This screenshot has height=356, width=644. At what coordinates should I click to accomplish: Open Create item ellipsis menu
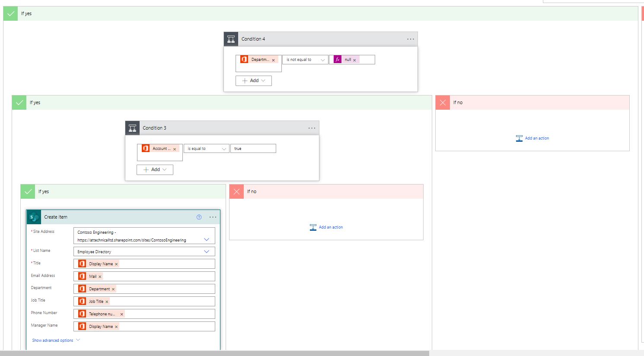[x=213, y=217]
